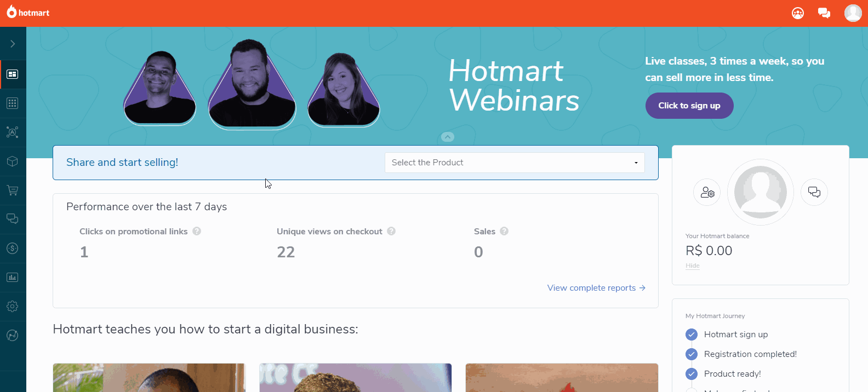The image size is (868, 392).
Task: Open the affiliates network icon in sidebar
Action: (13, 132)
